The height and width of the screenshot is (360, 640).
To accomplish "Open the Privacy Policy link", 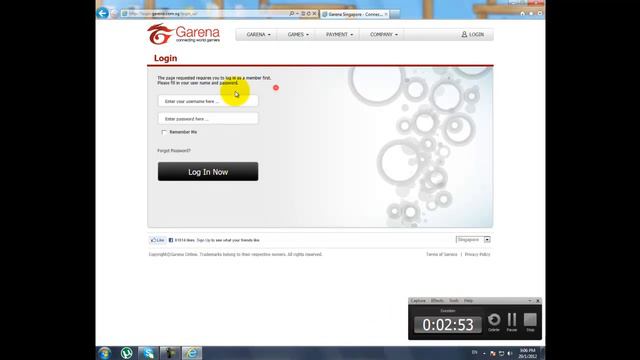I will coord(478,254).
